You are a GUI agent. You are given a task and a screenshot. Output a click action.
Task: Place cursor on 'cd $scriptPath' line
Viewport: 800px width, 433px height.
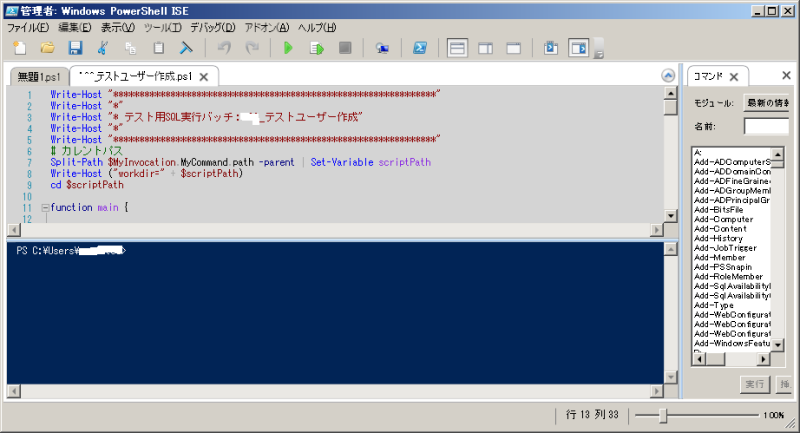87,185
